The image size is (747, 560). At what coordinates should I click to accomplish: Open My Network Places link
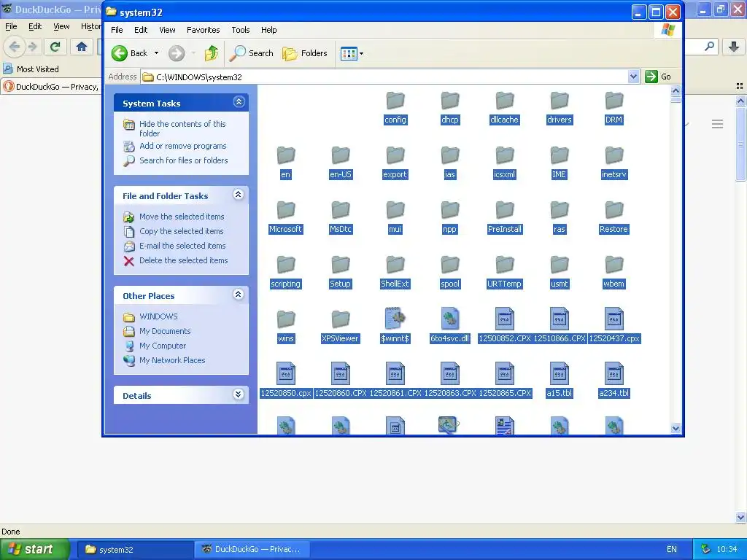[172, 360]
